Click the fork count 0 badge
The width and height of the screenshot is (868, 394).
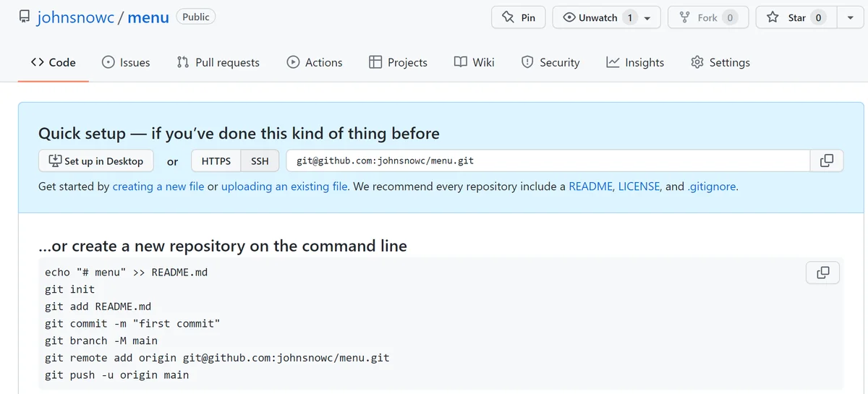point(729,17)
